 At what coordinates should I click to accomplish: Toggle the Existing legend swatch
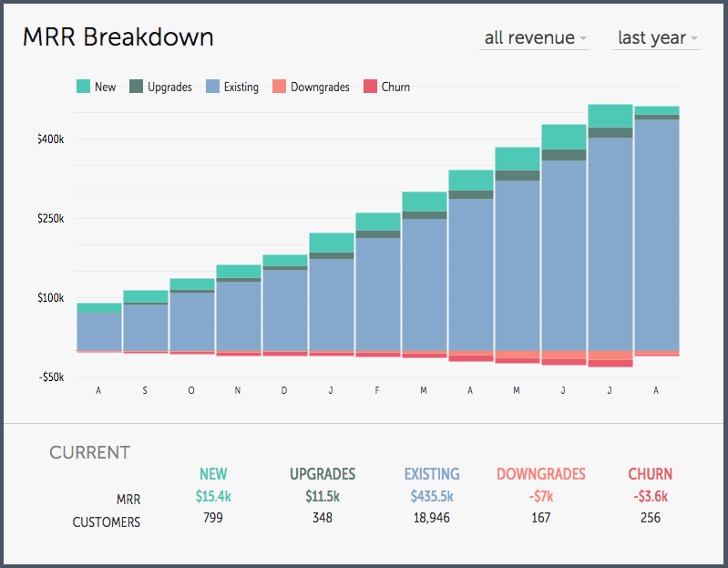click(x=212, y=87)
